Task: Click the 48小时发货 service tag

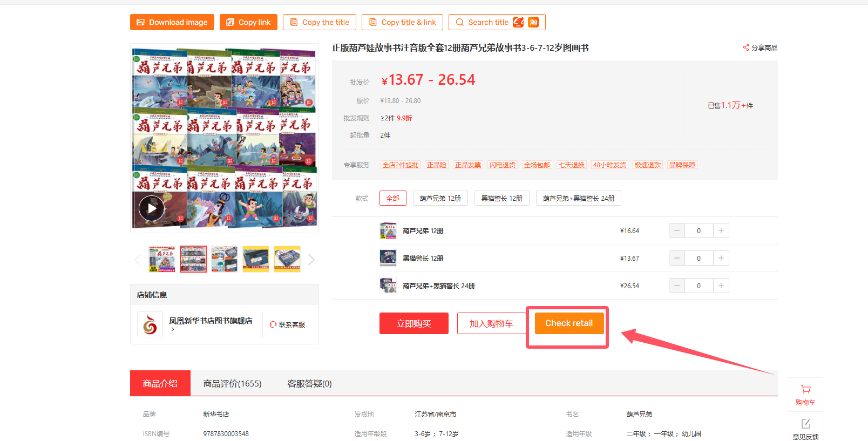Action: (x=609, y=165)
